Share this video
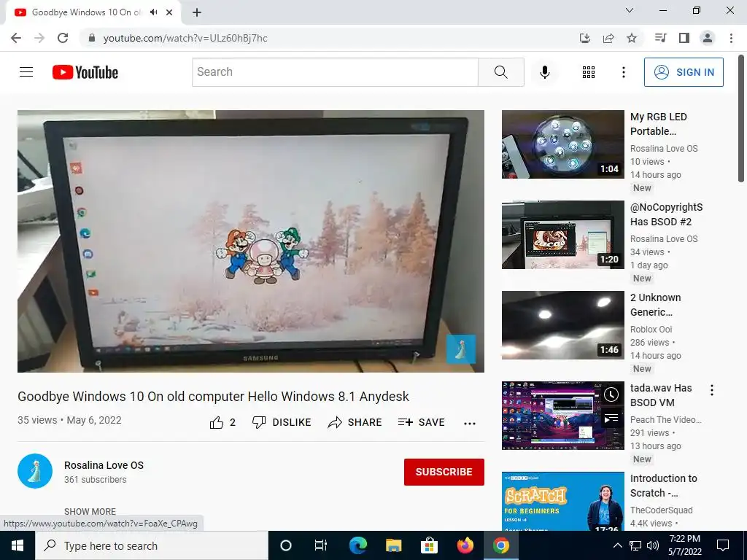The width and height of the screenshot is (747, 560). [355, 422]
